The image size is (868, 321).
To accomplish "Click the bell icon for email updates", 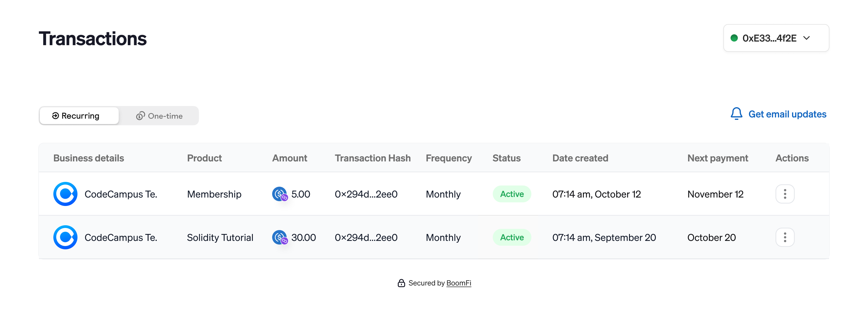I will pyautogui.click(x=736, y=114).
